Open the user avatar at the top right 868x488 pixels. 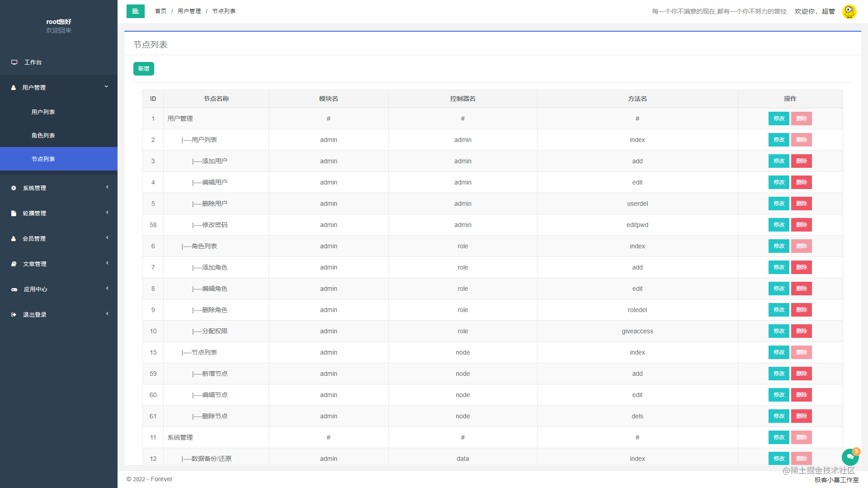point(849,11)
